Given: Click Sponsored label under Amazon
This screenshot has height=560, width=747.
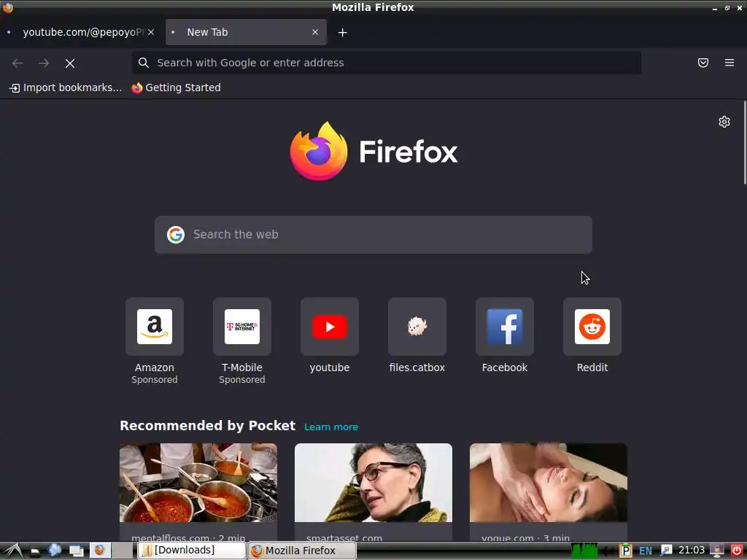Looking at the screenshot, I should (155, 379).
